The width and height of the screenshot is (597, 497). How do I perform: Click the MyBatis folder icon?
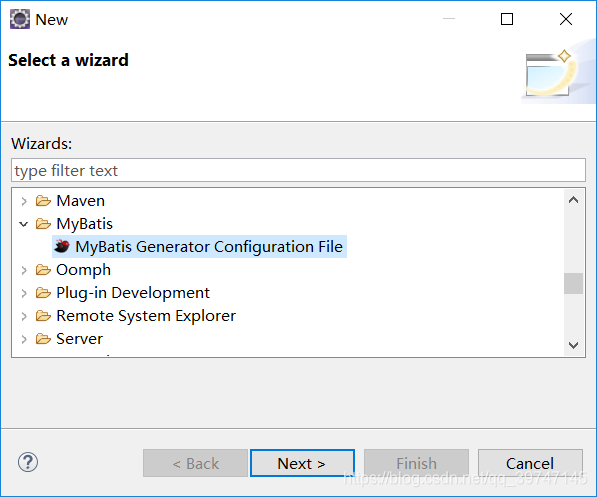pos(43,224)
